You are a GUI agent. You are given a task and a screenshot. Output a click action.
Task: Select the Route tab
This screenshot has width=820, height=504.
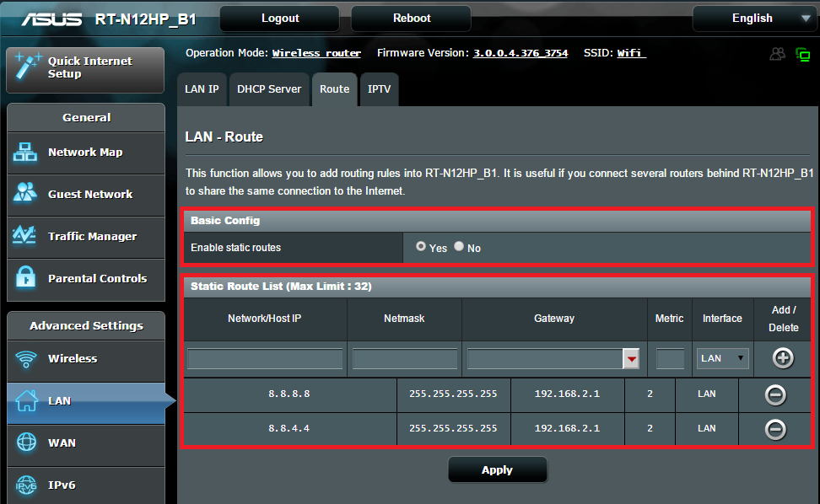[x=335, y=89]
